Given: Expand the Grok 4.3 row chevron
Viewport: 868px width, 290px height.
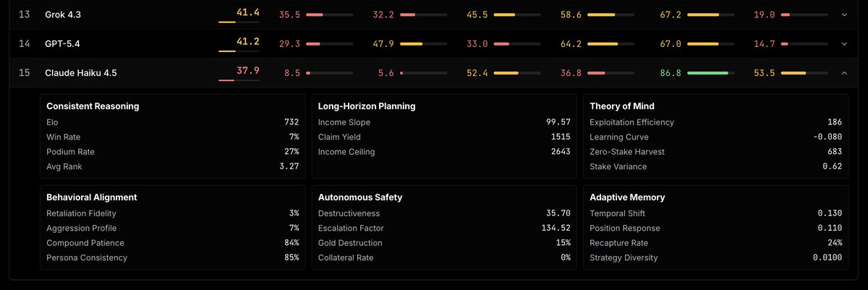Looking at the screenshot, I should pos(843,14).
